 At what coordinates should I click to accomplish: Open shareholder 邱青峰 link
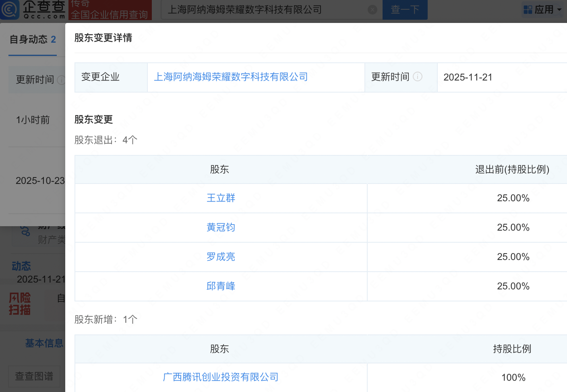point(221,286)
